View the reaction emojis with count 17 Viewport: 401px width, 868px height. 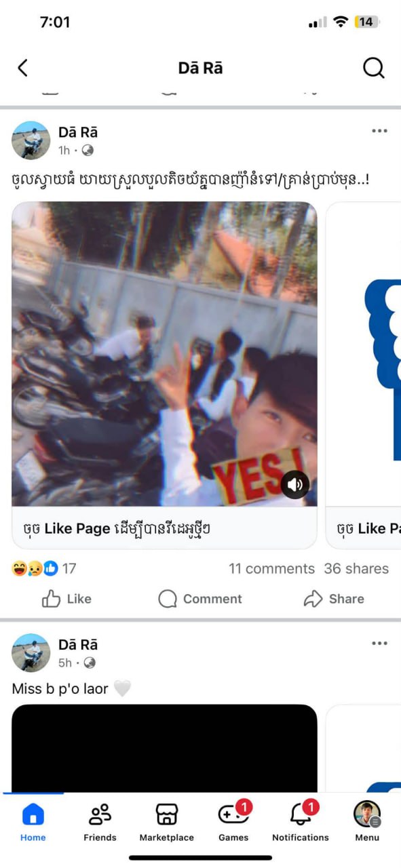pyautogui.click(x=44, y=568)
